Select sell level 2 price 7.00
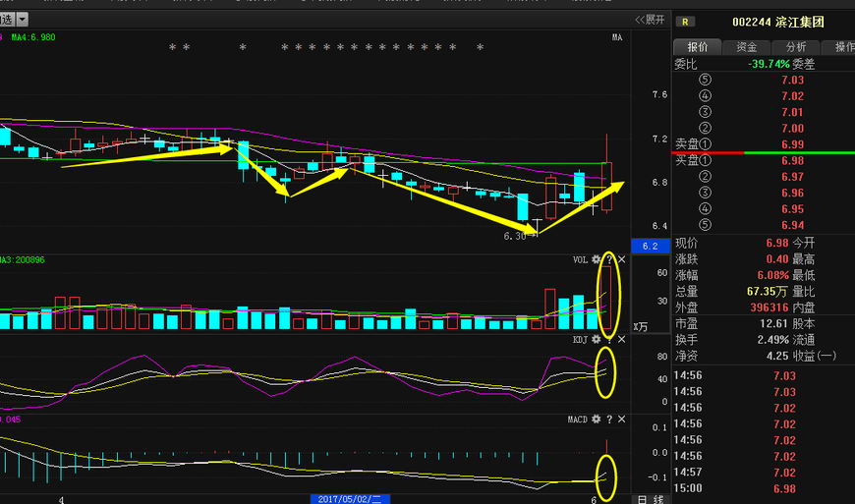The width and height of the screenshot is (855, 504). click(792, 129)
